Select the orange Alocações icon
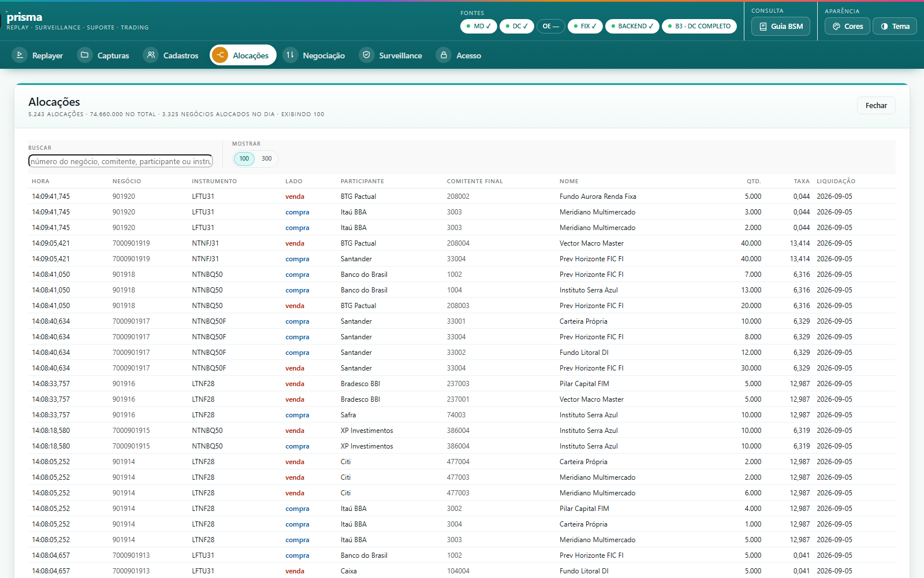Viewport: 924px width, 578px height. coord(220,55)
